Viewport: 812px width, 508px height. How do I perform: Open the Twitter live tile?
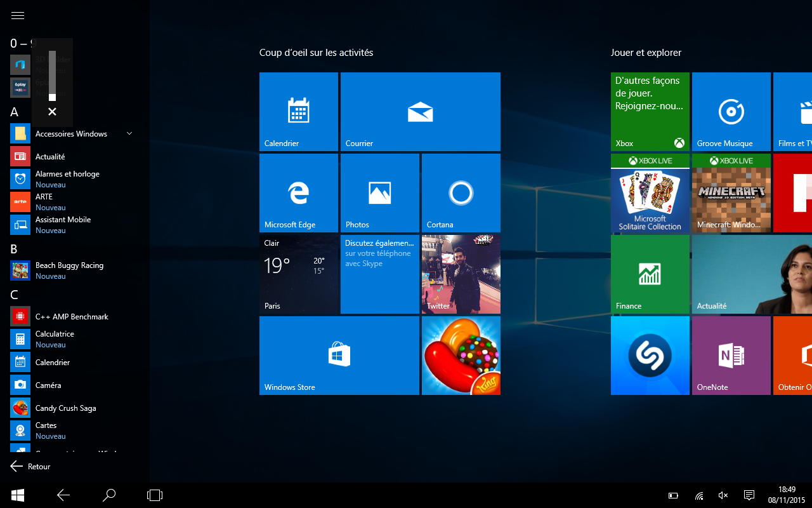tap(461, 274)
